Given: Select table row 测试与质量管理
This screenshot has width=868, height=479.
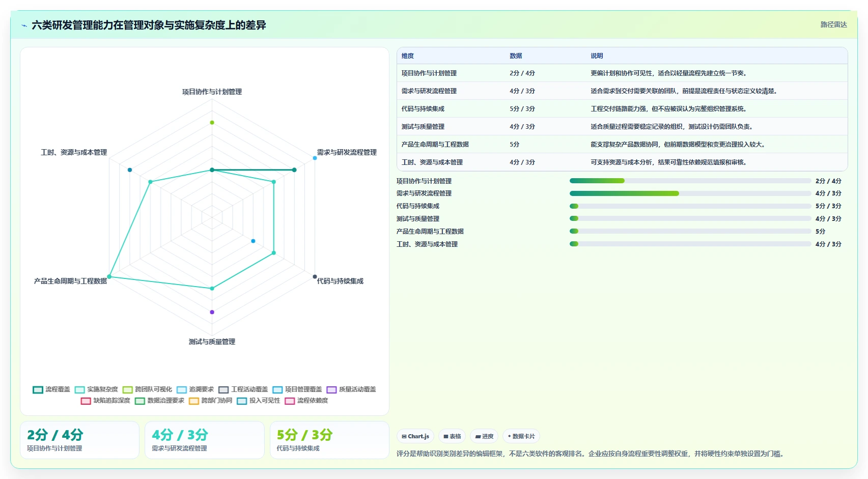Looking at the screenshot, I should (x=622, y=126).
